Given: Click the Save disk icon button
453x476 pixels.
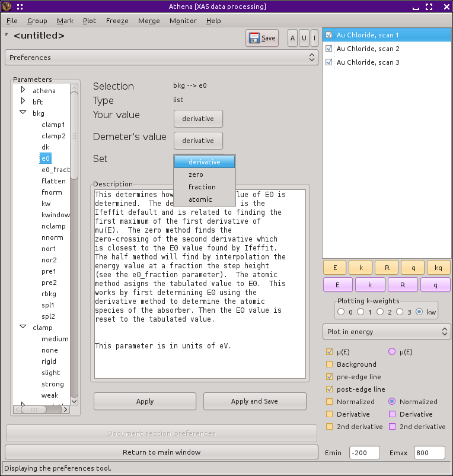Looking at the screenshot, I should click(x=262, y=38).
